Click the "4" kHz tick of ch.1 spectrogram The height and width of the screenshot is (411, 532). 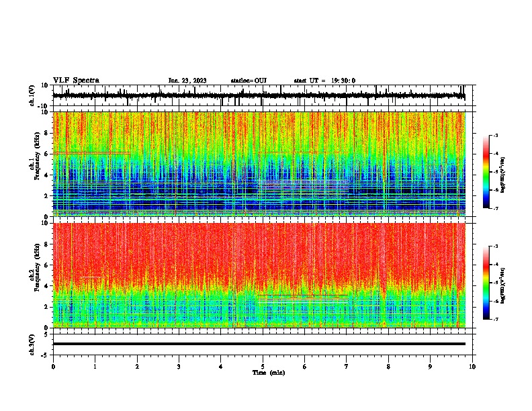click(x=46, y=175)
